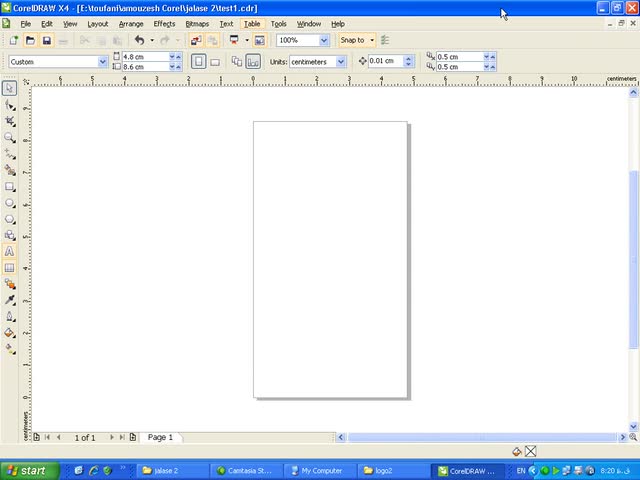Select the Zoom tool in toolbox

pos(9,138)
